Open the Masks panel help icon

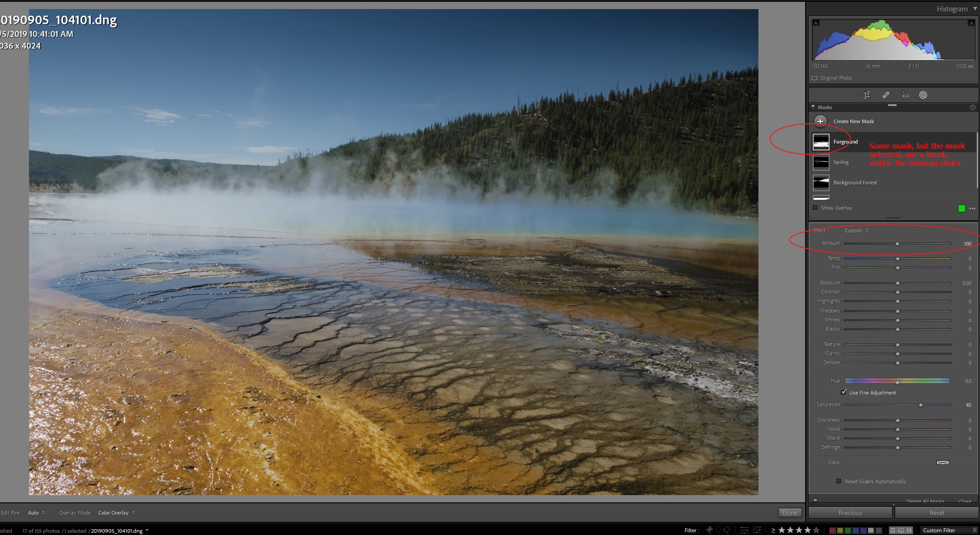click(972, 107)
